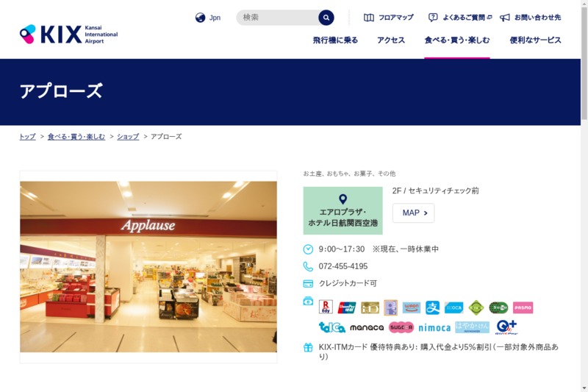The image size is (588, 392).
Task: Click the globe language icon
Action: pos(200,18)
